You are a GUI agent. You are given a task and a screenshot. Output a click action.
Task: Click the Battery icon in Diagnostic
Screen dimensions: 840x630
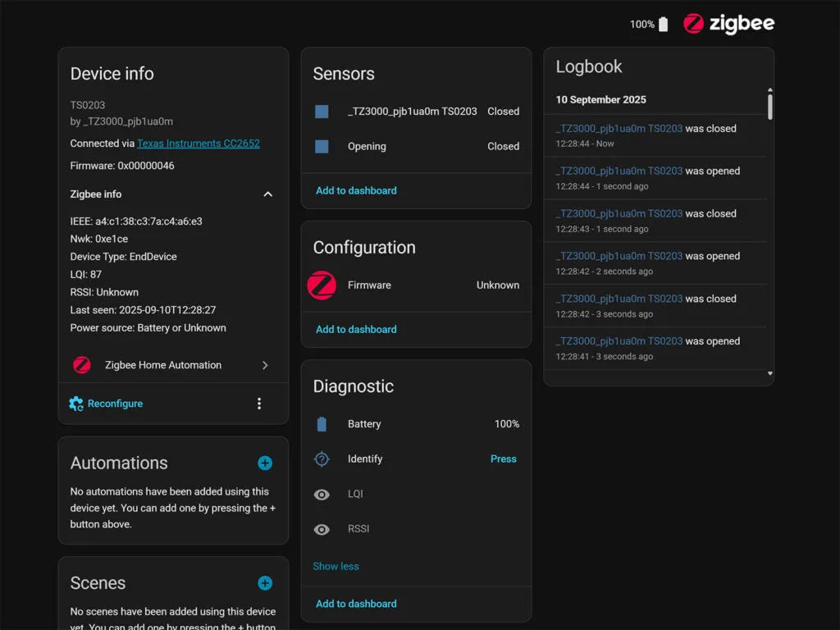tap(322, 424)
